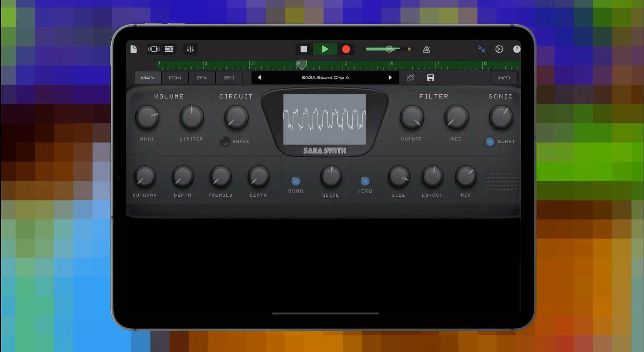Image resolution: width=644 pixels, height=352 pixels.
Task: Click the GLIDE knob
Action: [x=331, y=176]
